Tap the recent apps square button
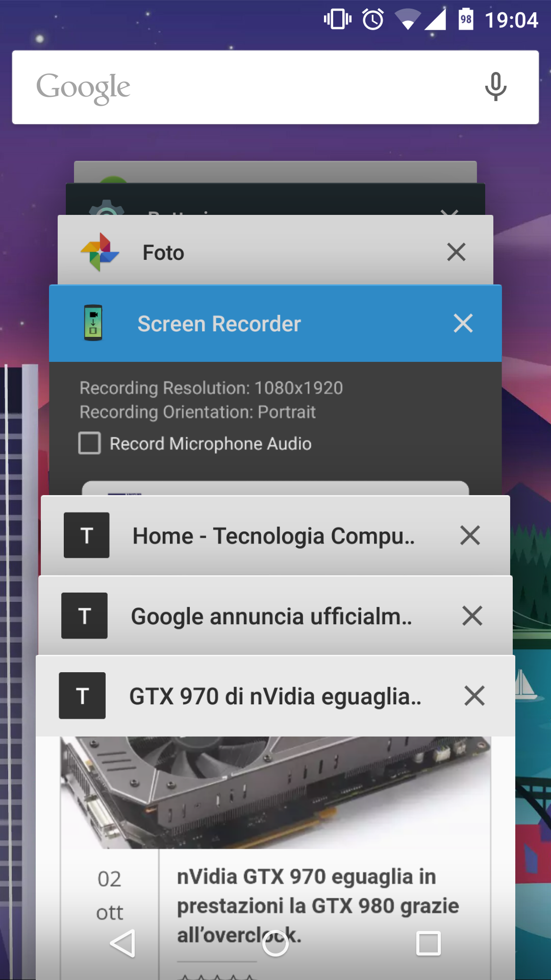This screenshot has height=980, width=551. (x=429, y=943)
